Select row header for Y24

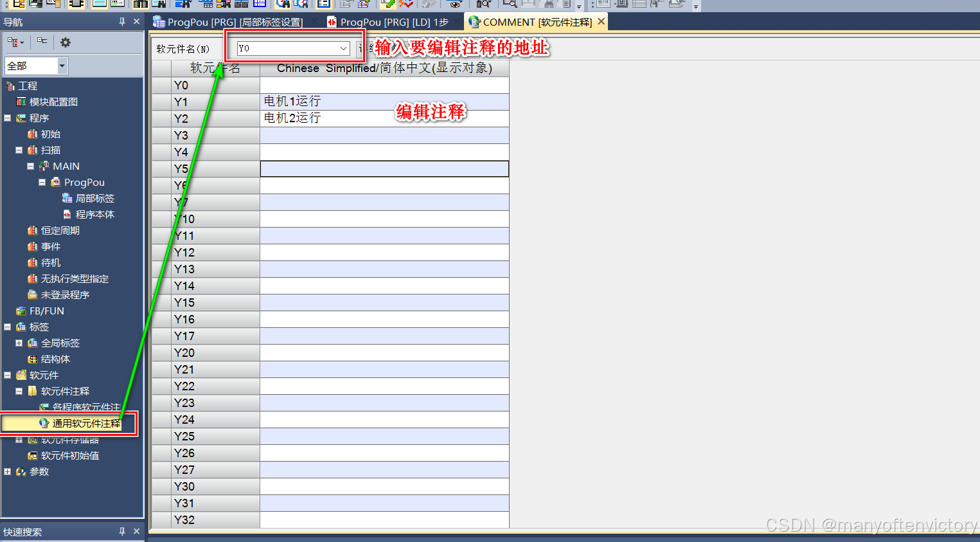pos(161,419)
